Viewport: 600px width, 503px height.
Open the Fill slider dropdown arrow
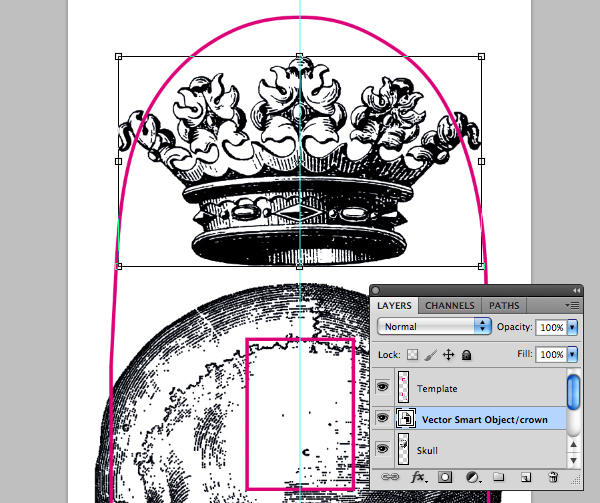tap(572, 355)
